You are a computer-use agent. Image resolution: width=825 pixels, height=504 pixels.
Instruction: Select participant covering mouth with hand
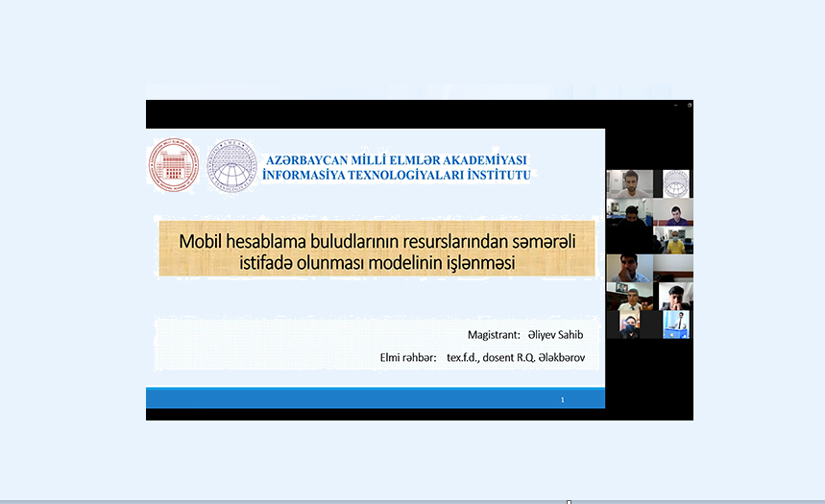(630, 268)
